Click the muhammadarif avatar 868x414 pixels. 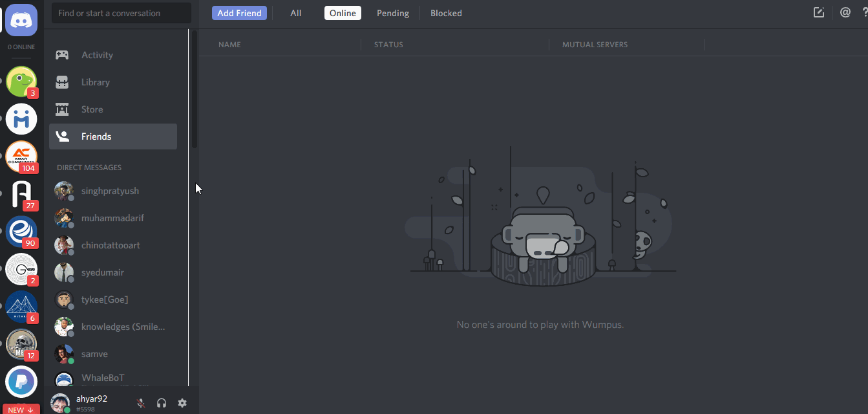click(64, 218)
